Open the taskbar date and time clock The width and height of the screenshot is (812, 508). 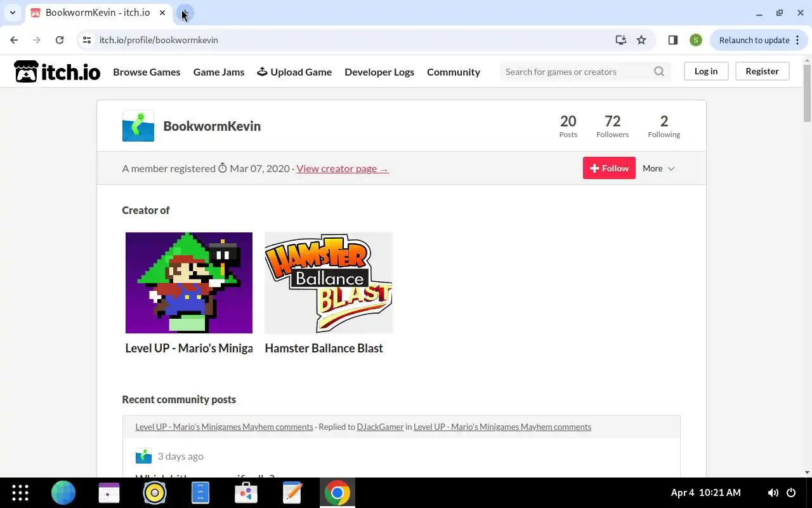705,493
